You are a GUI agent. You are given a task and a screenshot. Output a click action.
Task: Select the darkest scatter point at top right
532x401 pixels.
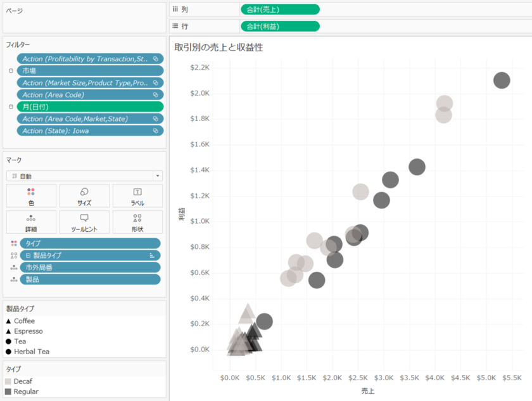(502, 80)
